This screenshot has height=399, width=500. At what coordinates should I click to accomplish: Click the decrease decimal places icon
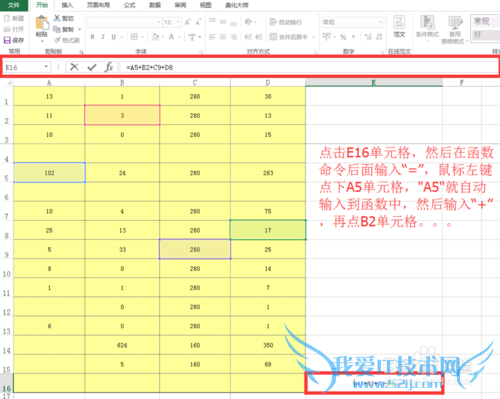[379, 37]
